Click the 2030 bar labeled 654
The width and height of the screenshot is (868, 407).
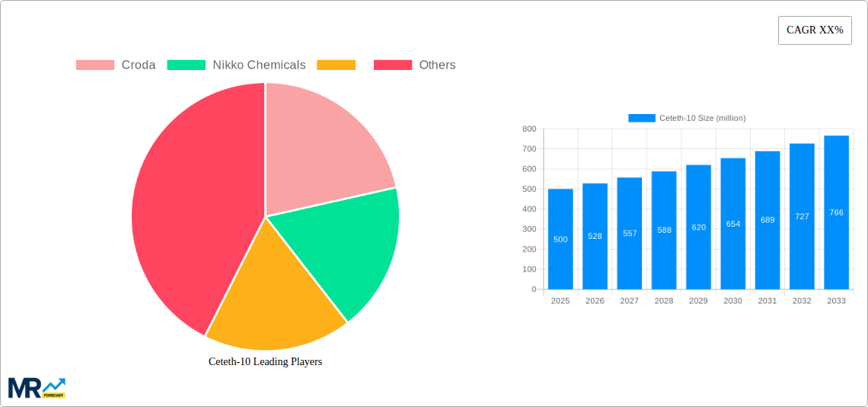point(733,224)
